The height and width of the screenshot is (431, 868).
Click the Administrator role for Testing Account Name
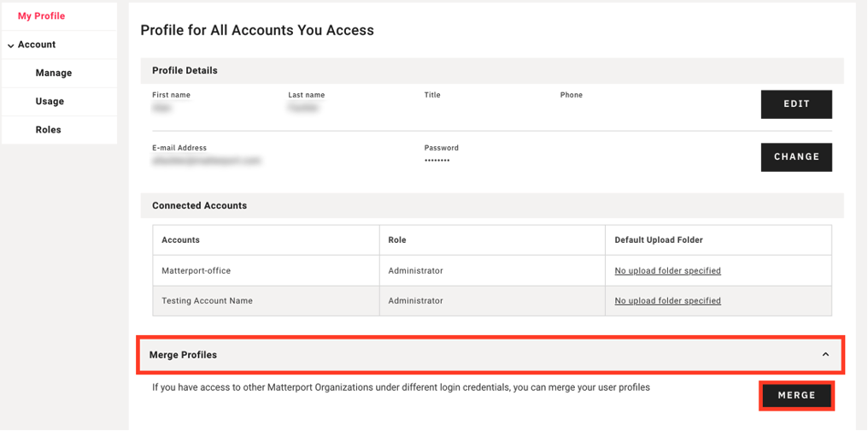coord(416,301)
